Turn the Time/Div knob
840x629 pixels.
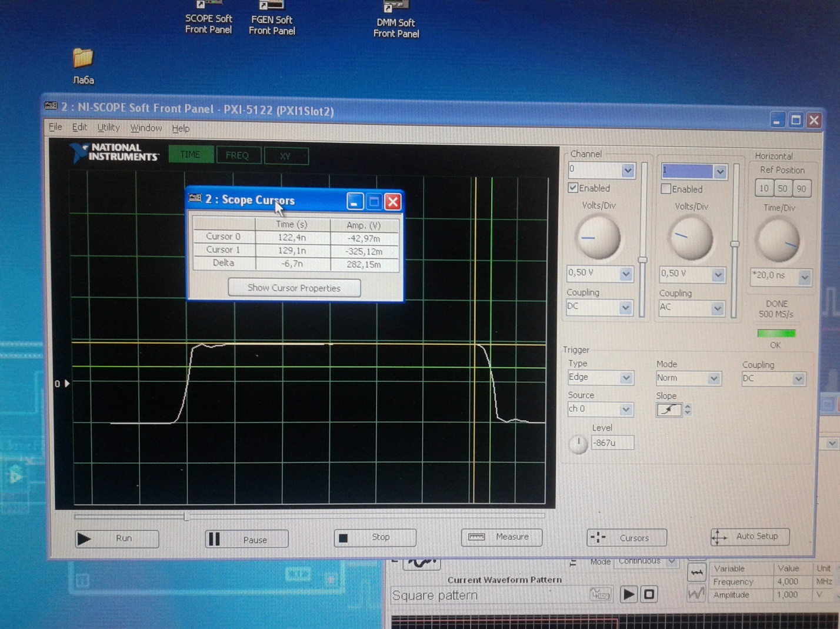tap(779, 240)
